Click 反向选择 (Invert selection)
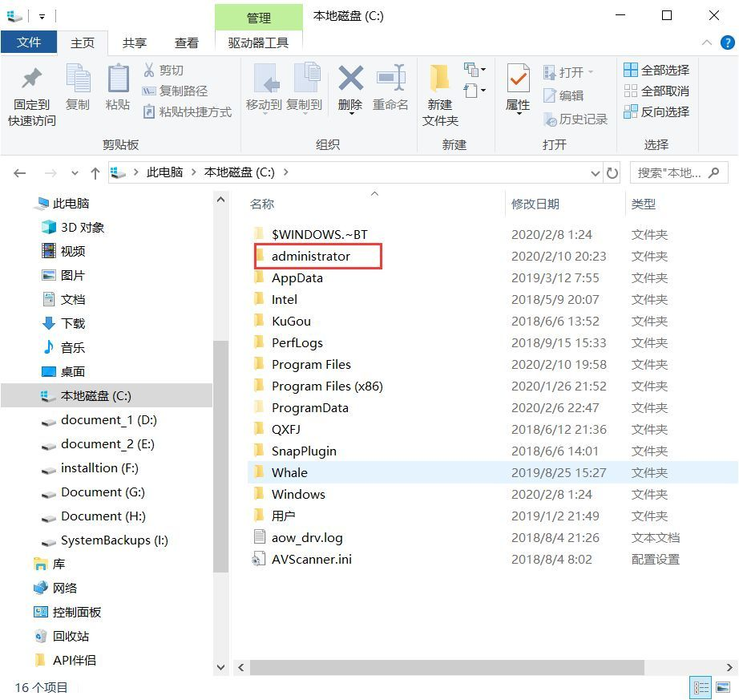This screenshot has width=739, height=700. [657, 111]
